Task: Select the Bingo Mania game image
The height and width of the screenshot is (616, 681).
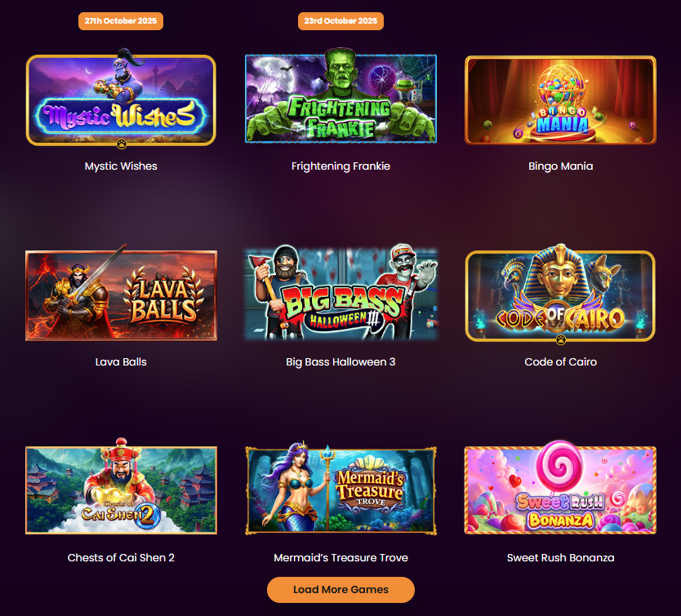Action: [x=560, y=100]
